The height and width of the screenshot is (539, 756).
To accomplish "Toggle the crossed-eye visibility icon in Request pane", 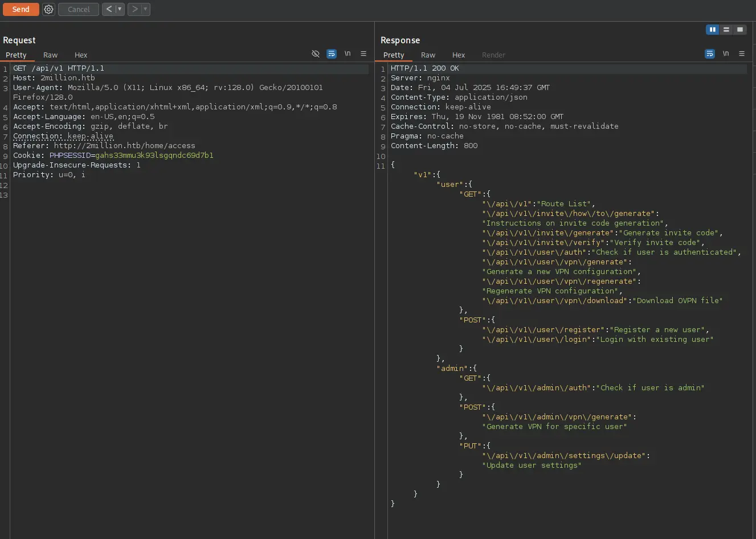I will coord(316,54).
